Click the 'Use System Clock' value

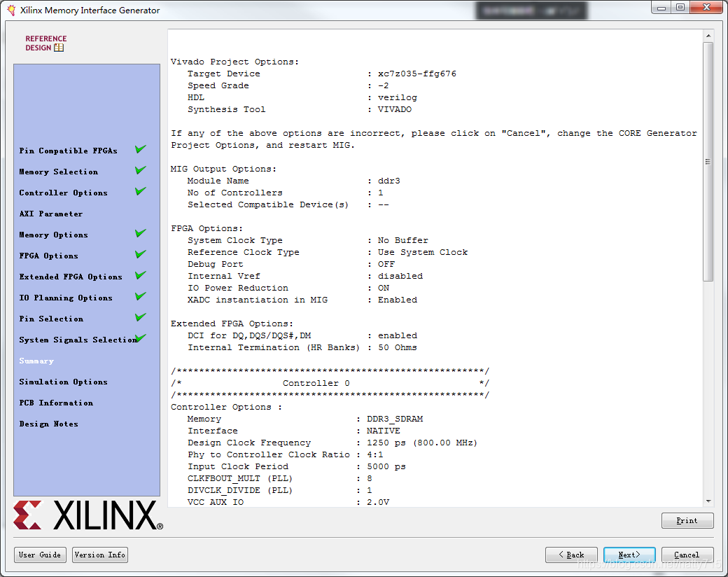coord(423,252)
